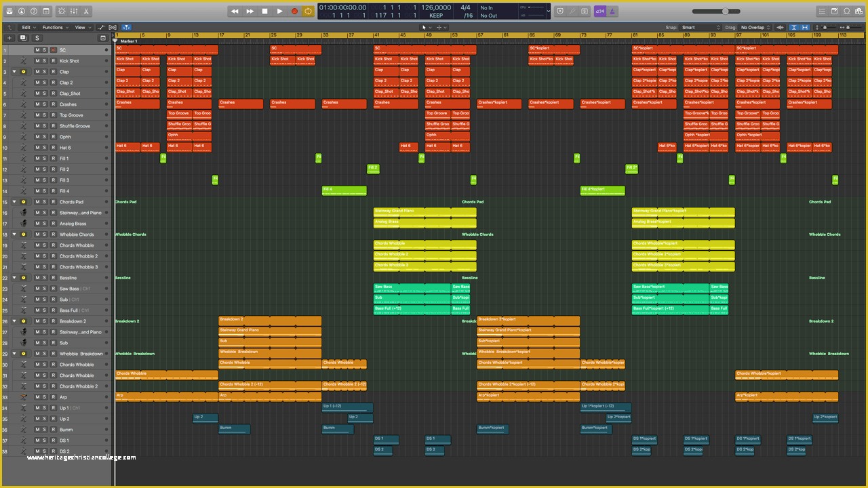The image size is (868, 488).
Task: Toggle the Tuner icon
Action: click(573, 12)
